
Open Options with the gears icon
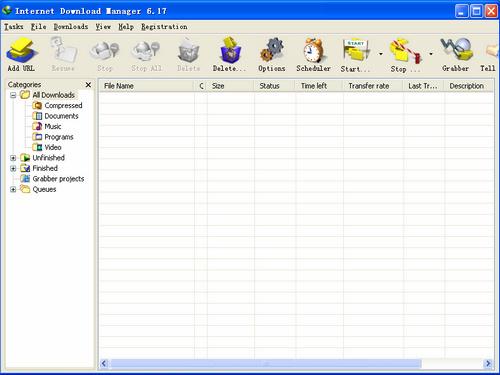point(272,51)
